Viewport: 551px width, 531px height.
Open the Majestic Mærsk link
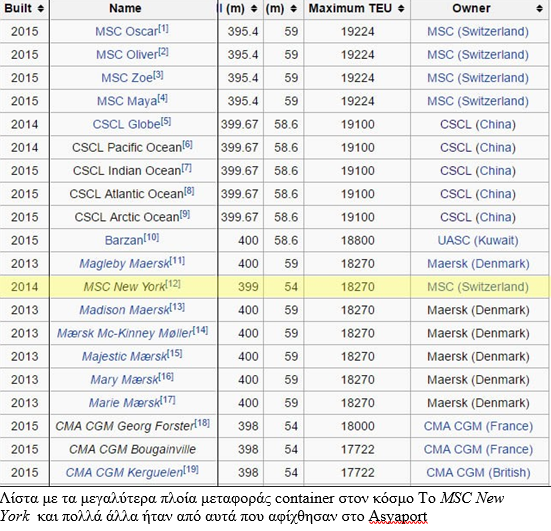click(125, 356)
